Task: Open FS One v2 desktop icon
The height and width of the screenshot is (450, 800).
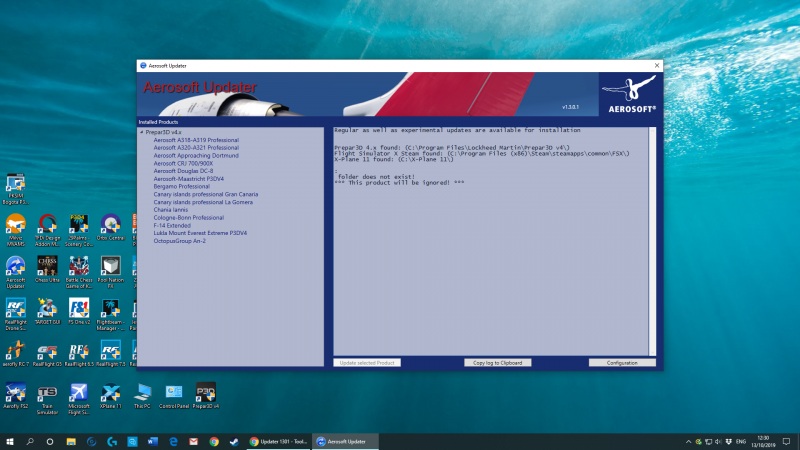Action: coord(79,312)
